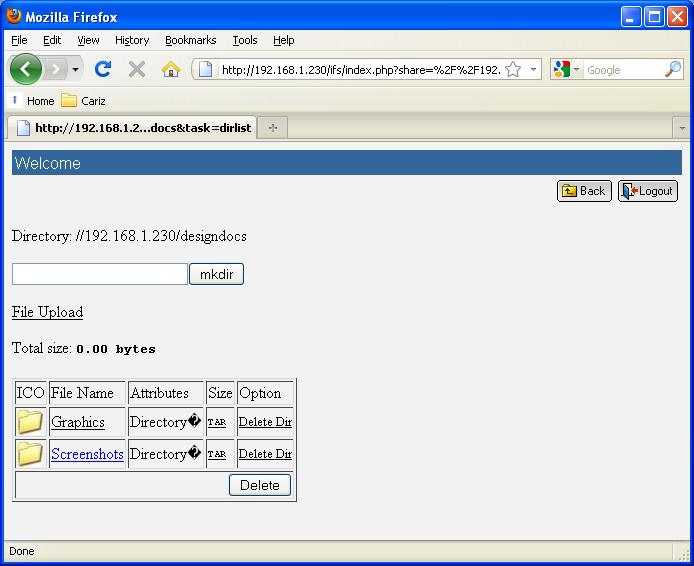Click the Size column header
Viewport: 694px width, 566px height.
220,393
